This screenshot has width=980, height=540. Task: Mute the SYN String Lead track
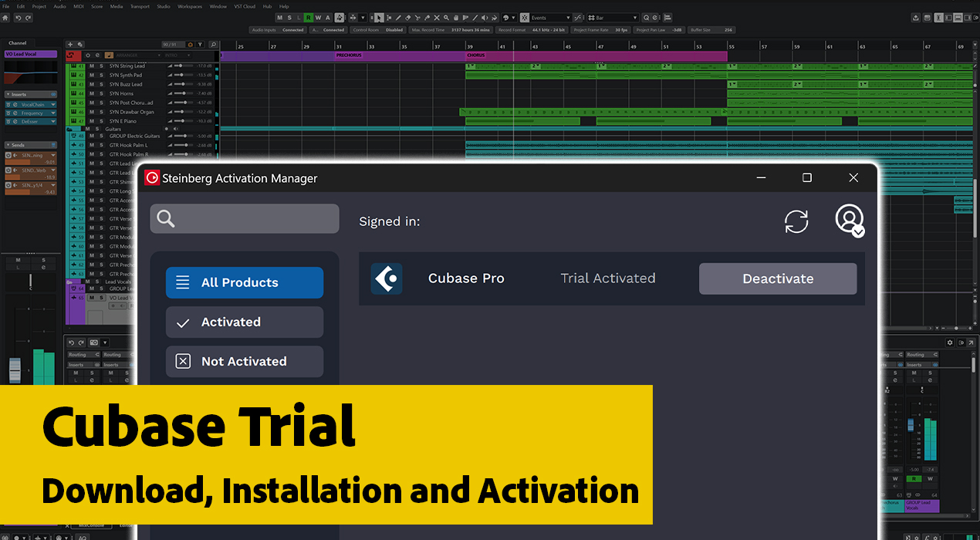point(92,66)
